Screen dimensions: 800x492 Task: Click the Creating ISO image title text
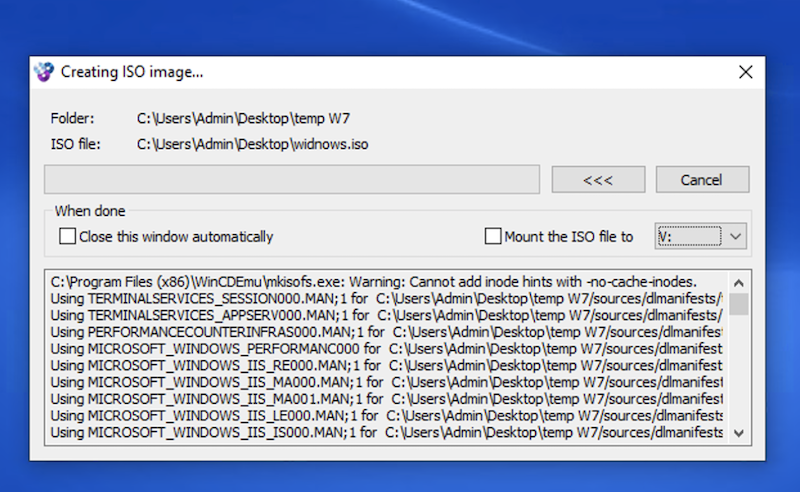coord(133,72)
